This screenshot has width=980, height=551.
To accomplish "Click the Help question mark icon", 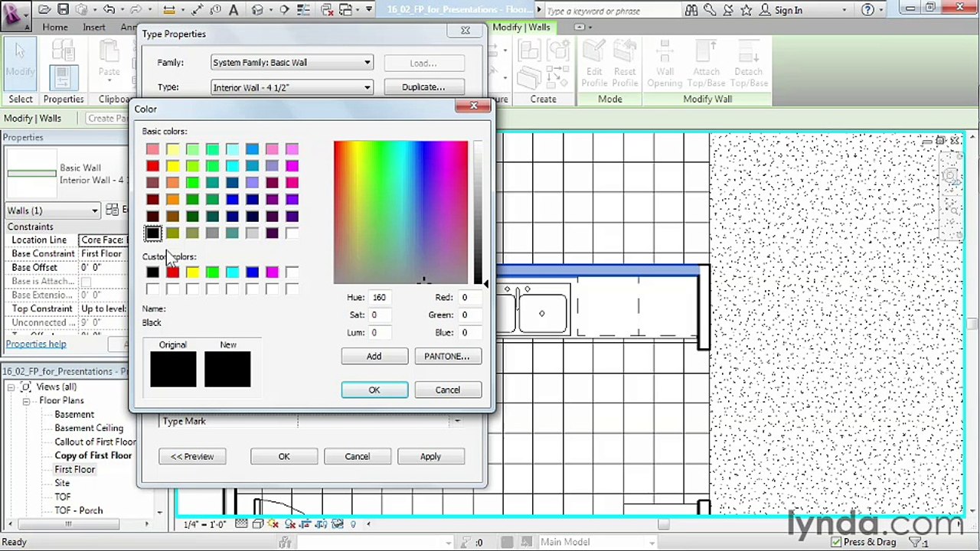I will click(867, 10).
